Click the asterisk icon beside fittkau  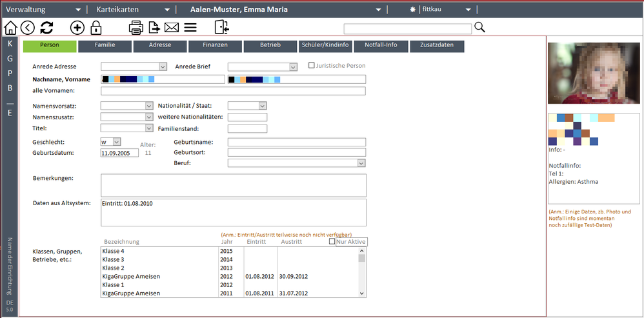pos(413,10)
